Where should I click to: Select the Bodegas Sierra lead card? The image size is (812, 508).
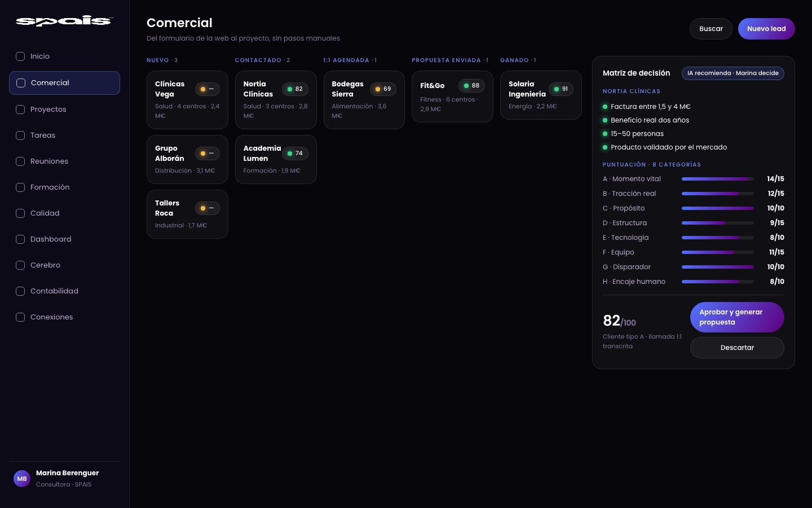(x=364, y=100)
